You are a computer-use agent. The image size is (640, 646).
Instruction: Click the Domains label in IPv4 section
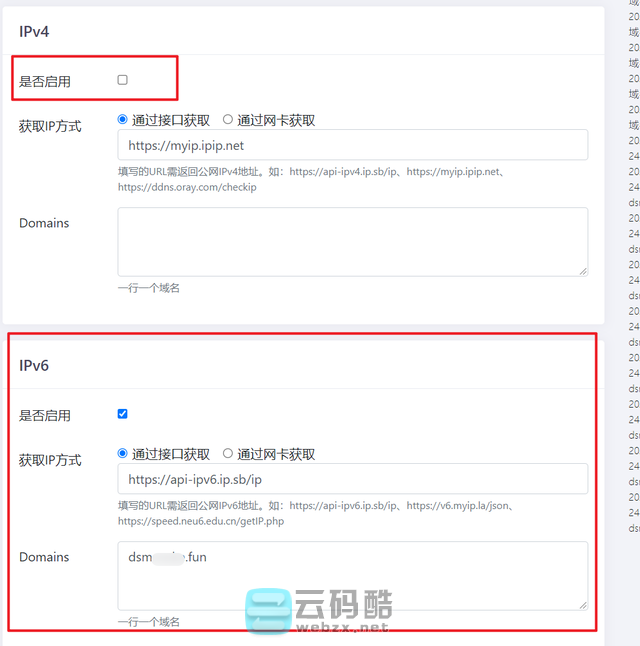pyautogui.click(x=44, y=223)
